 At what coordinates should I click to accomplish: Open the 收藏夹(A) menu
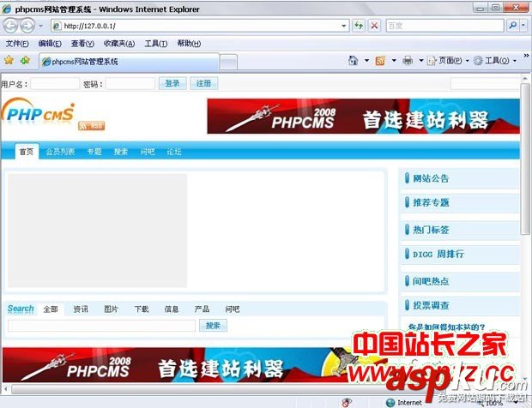click(x=119, y=44)
